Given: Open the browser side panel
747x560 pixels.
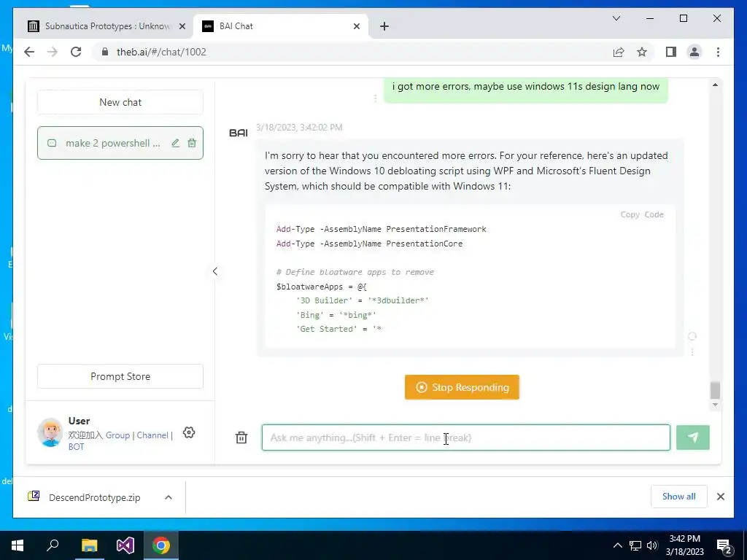Looking at the screenshot, I should tap(671, 52).
